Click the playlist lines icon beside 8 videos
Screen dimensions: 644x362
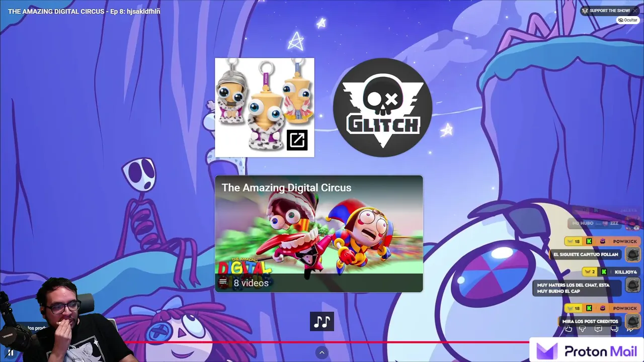point(223,283)
